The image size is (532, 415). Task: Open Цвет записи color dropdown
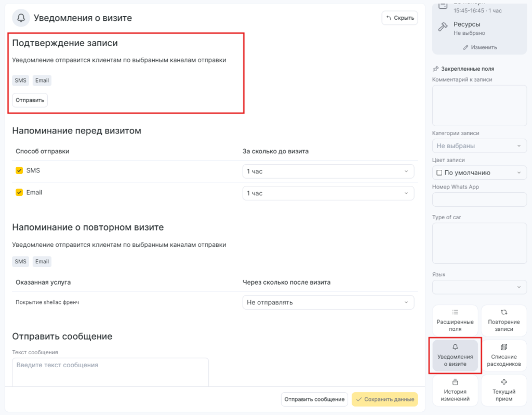(479, 172)
